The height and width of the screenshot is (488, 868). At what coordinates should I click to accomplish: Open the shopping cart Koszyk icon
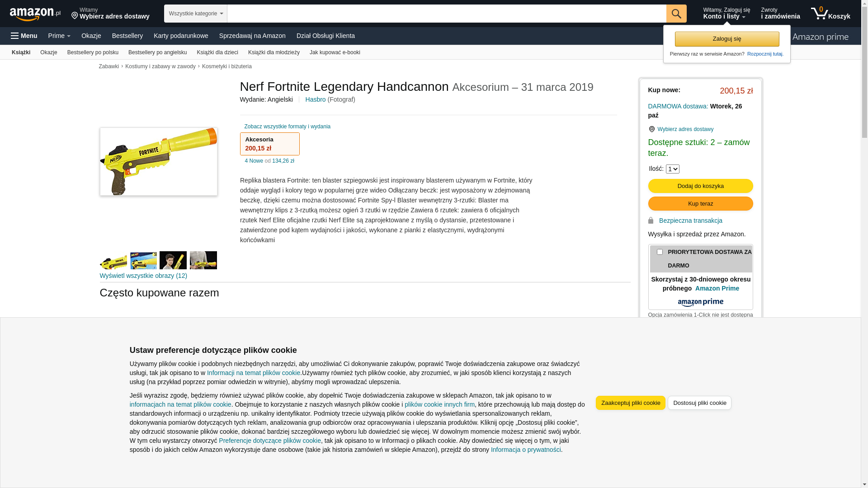[x=830, y=14]
